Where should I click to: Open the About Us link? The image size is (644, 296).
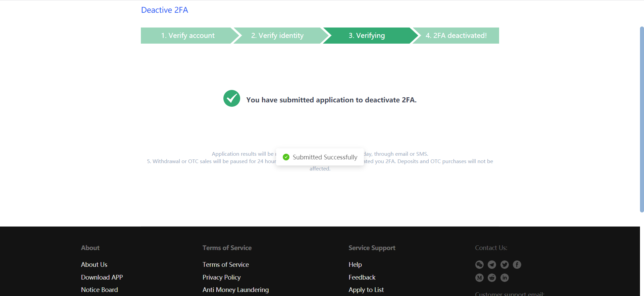(94, 264)
